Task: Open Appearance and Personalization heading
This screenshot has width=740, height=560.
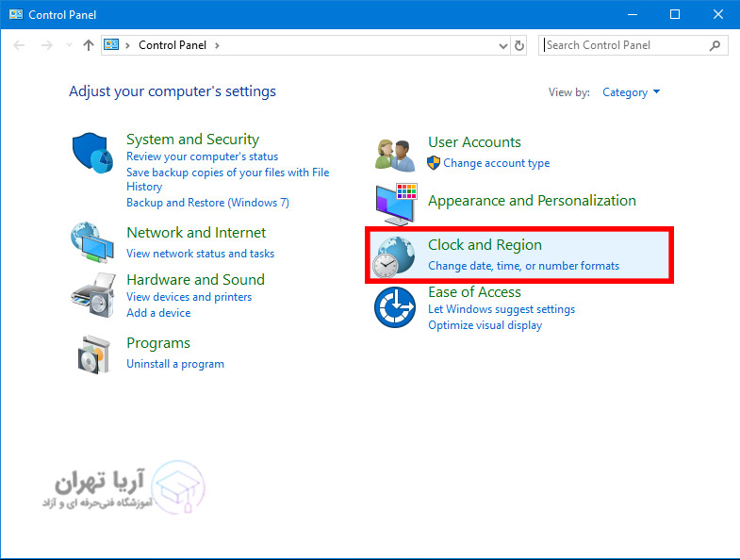Action: click(532, 201)
